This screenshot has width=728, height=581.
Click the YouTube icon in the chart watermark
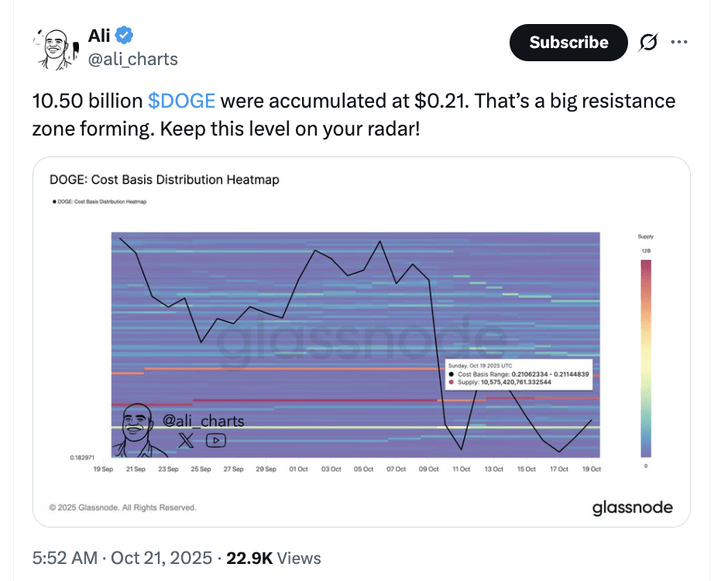pyautogui.click(x=216, y=440)
